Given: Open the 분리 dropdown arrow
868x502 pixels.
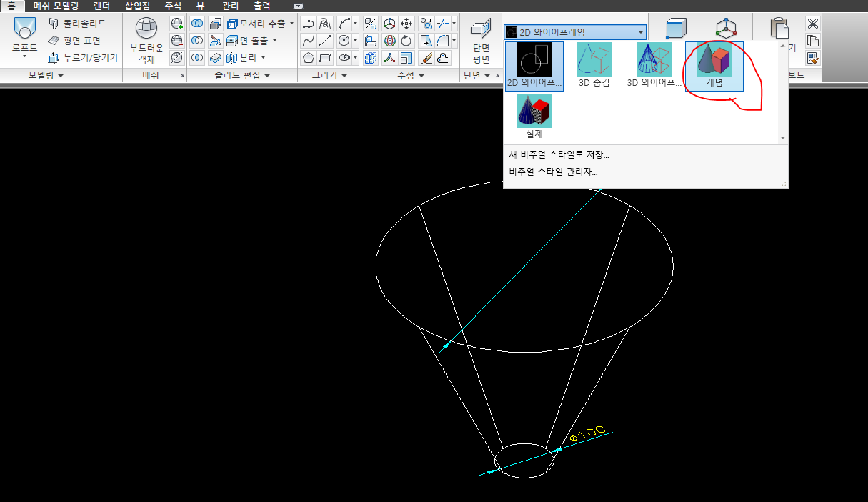Looking at the screenshot, I should click(263, 58).
